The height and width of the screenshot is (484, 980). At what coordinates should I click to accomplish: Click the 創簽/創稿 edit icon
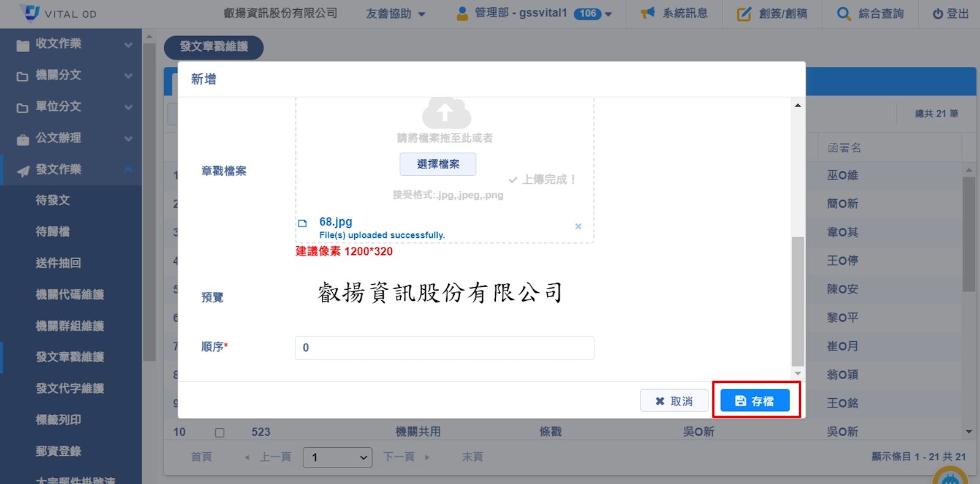click(x=743, y=13)
